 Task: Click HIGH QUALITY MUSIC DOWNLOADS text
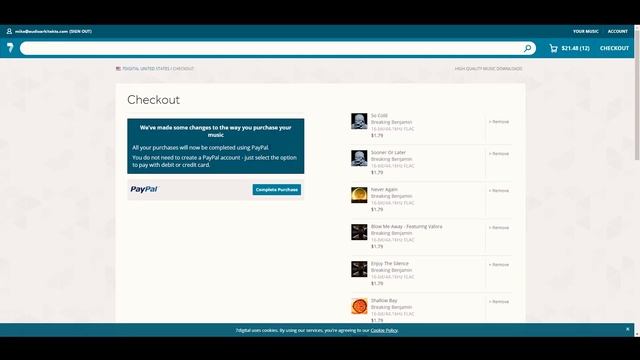pos(489,69)
